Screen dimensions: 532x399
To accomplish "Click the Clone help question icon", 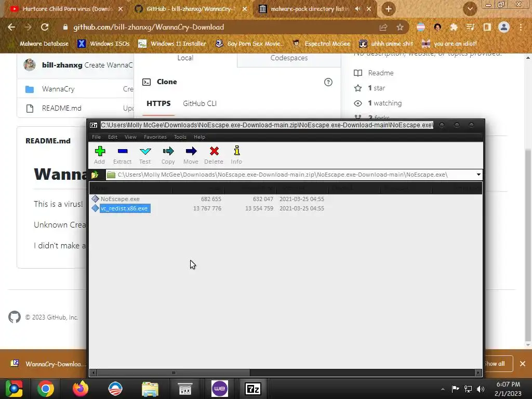I will point(328,82).
